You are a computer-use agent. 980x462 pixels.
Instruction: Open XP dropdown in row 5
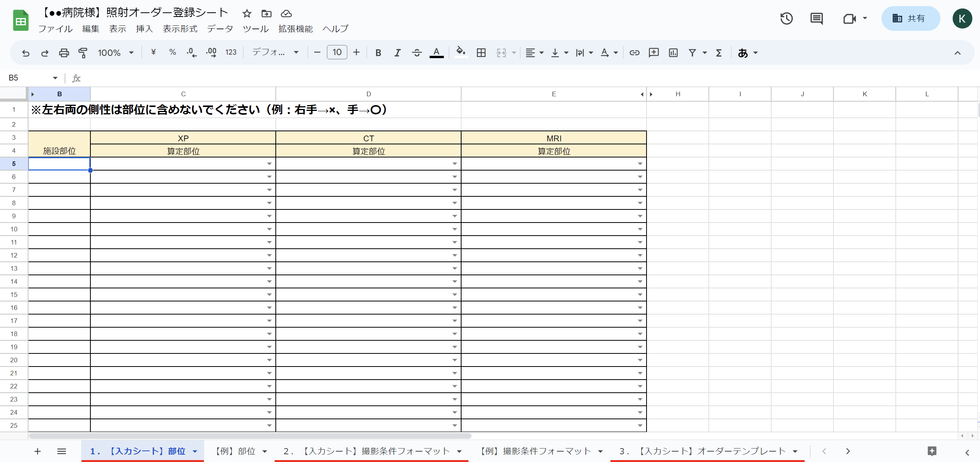tap(269, 164)
